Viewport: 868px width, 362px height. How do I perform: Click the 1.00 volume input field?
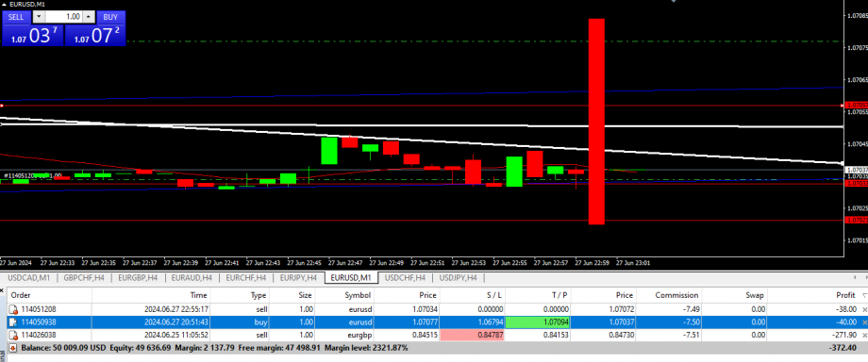coord(63,17)
